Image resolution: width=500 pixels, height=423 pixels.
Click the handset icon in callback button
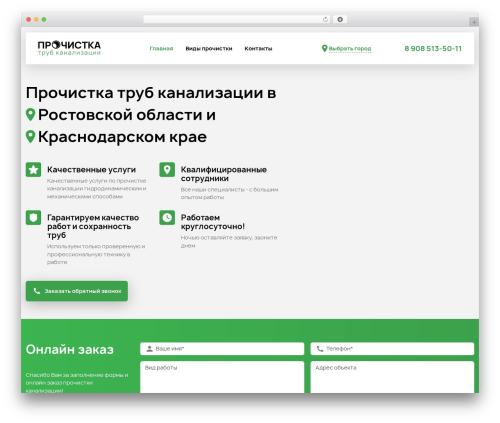(x=37, y=291)
